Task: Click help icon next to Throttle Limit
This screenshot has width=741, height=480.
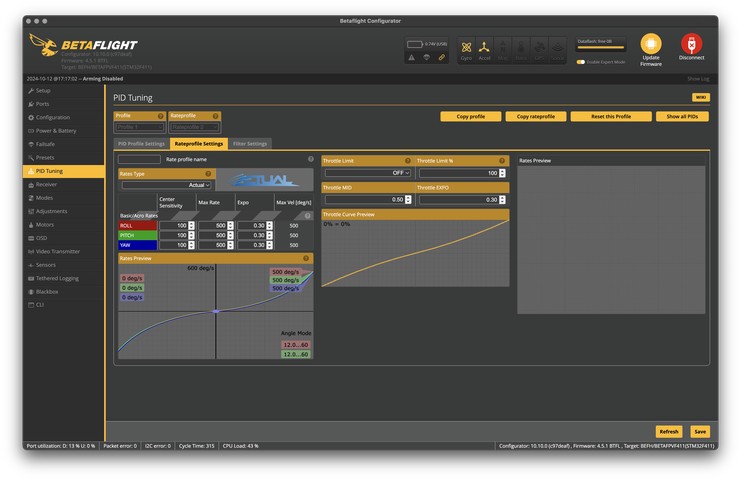Action: pyautogui.click(x=407, y=160)
